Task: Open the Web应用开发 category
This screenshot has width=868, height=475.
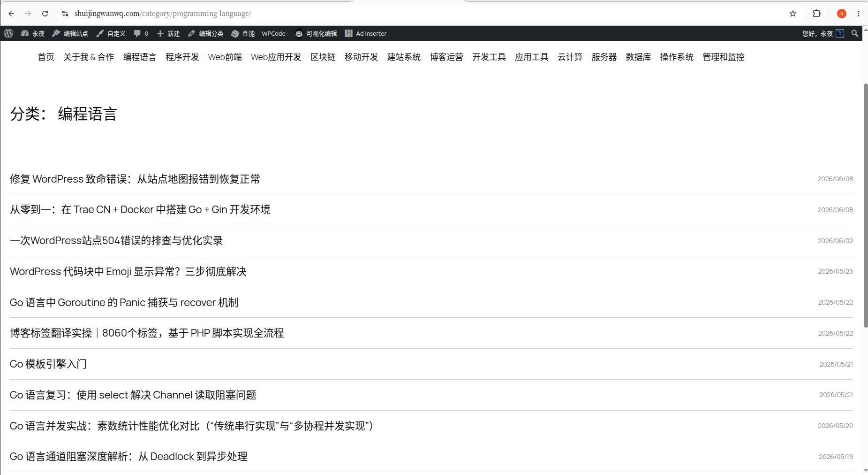Action: 276,57
